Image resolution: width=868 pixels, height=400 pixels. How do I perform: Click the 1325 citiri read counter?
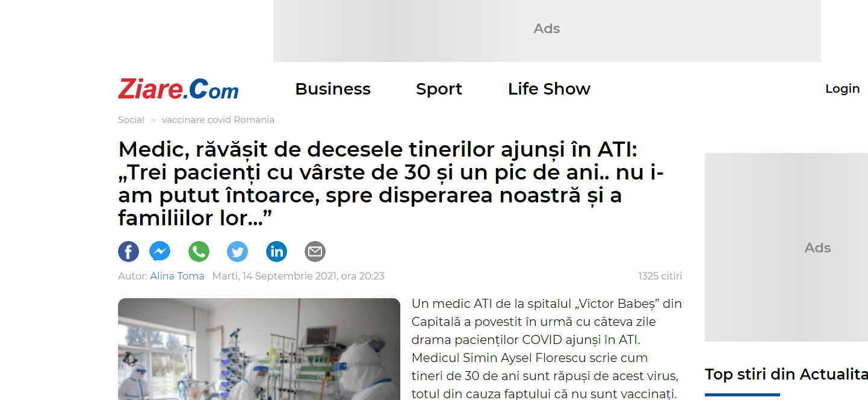point(660,276)
